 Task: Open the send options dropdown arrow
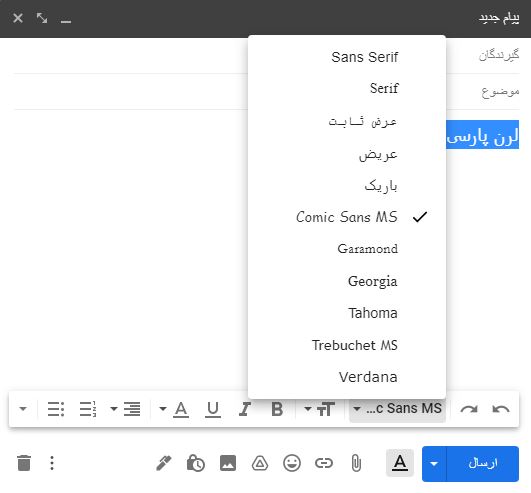(434, 464)
